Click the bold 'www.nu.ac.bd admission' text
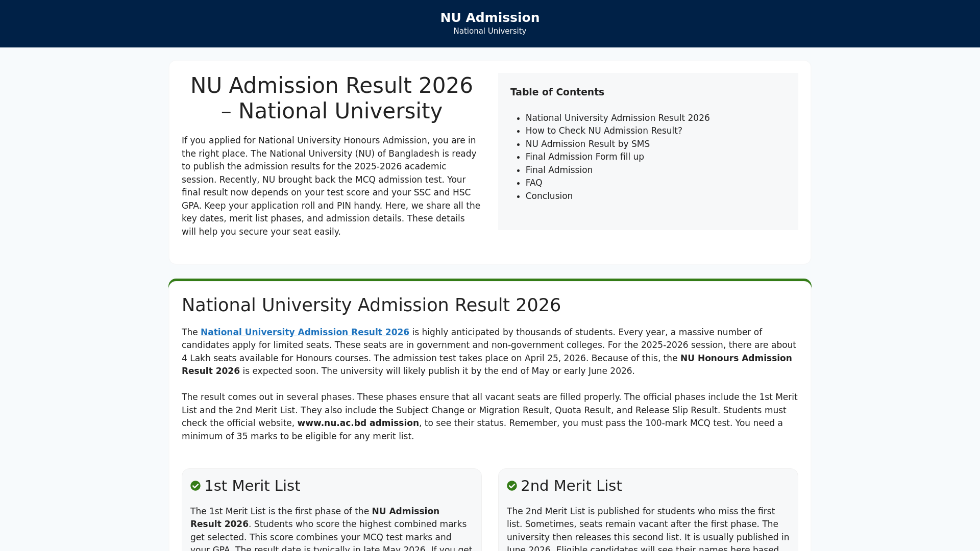The height and width of the screenshot is (551, 980). click(x=358, y=423)
